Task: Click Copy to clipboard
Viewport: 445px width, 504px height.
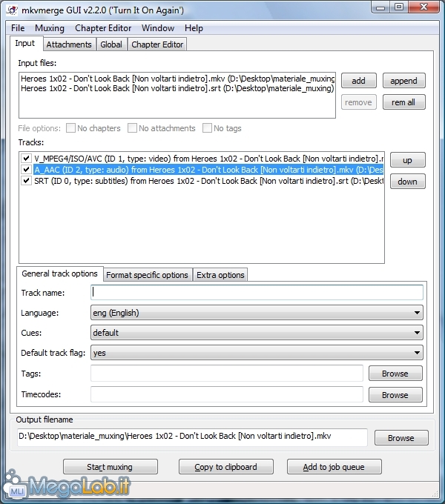Action: pos(225,467)
